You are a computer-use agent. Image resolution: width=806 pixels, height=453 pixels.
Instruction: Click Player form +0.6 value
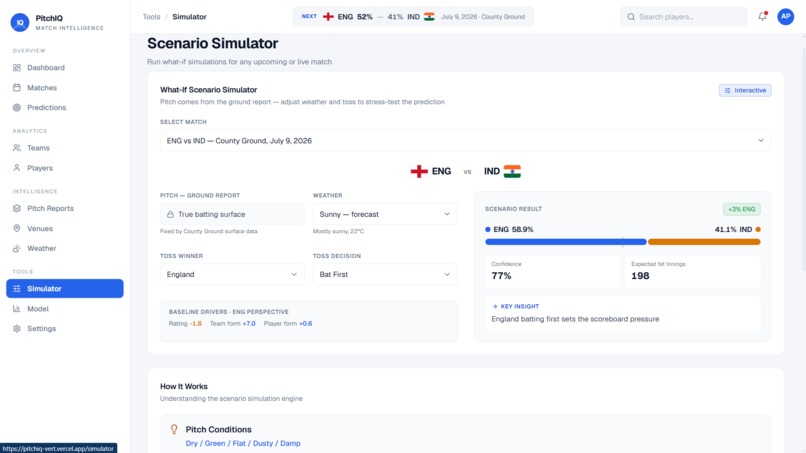[306, 323]
